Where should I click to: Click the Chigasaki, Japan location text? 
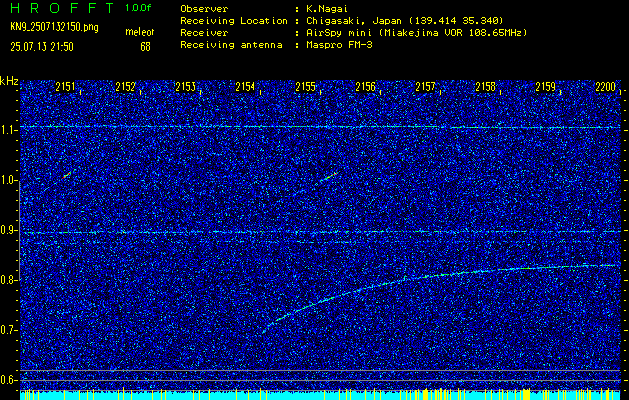(x=404, y=21)
